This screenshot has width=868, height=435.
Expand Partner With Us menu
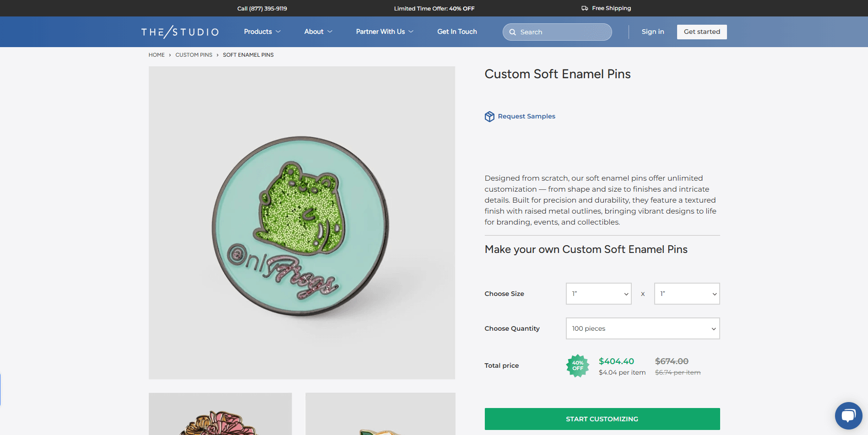coord(385,32)
